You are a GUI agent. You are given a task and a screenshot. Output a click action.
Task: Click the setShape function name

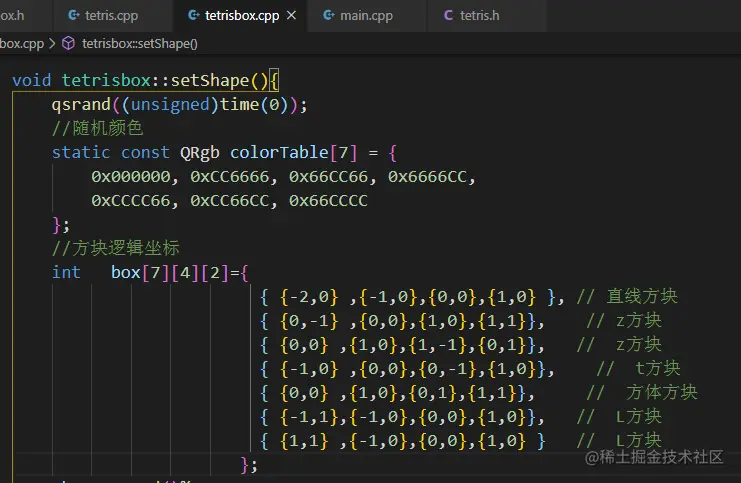point(210,80)
